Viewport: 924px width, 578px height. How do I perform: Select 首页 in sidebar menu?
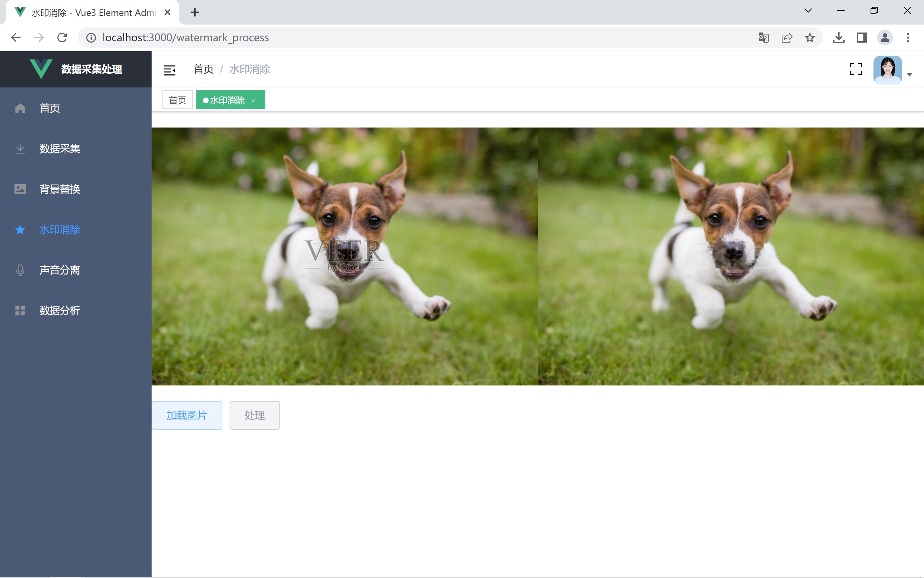[x=75, y=108]
